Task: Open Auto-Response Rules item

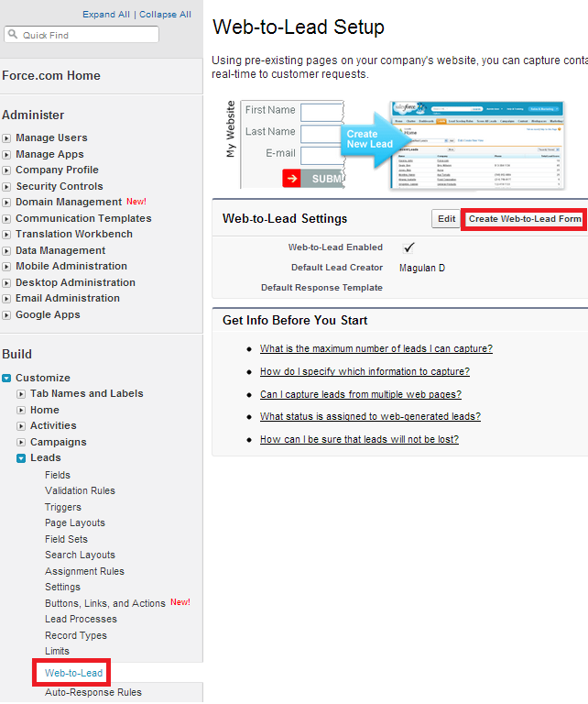Action: pyautogui.click(x=93, y=692)
